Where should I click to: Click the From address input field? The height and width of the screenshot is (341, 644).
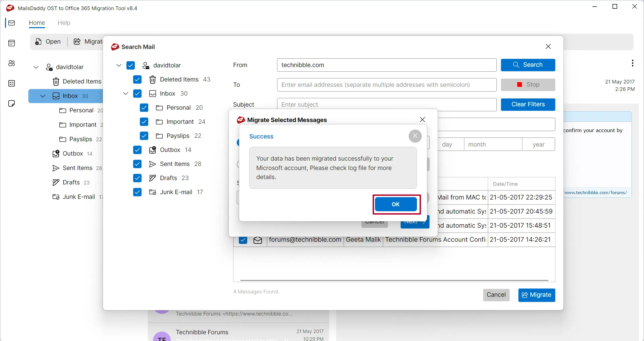pyautogui.click(x=386, y=65)
